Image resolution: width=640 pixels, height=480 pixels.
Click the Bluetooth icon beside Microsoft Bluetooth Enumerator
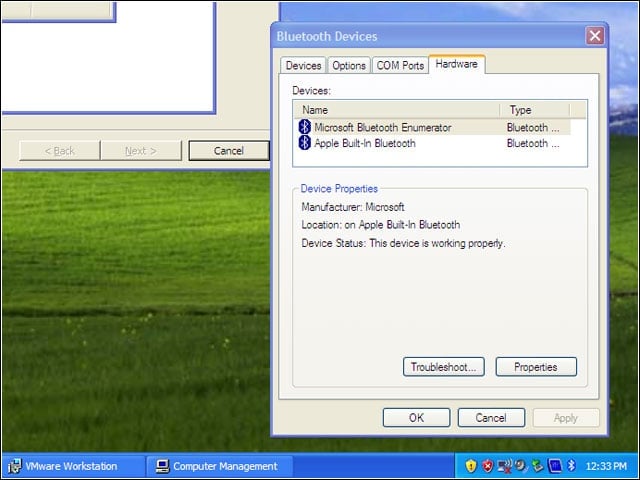[x=304, y=127]
